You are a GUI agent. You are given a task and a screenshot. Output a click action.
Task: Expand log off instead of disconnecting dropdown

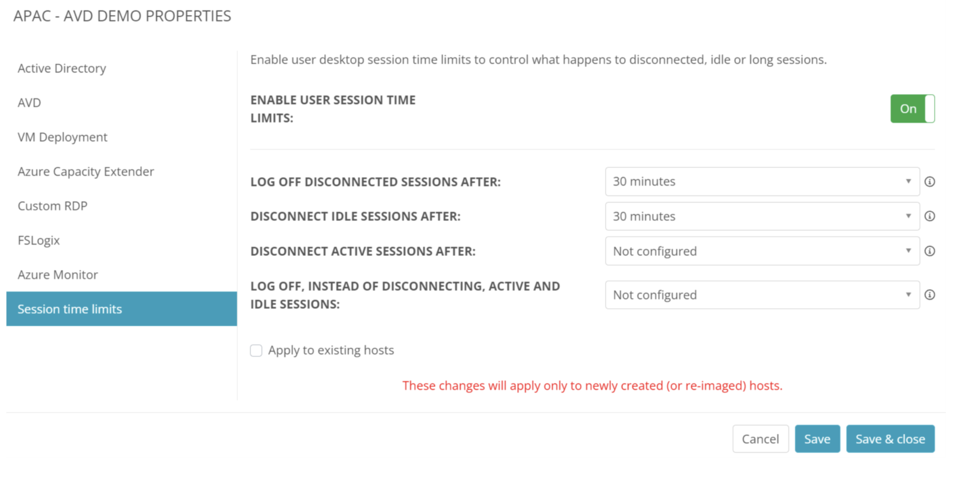762,295
